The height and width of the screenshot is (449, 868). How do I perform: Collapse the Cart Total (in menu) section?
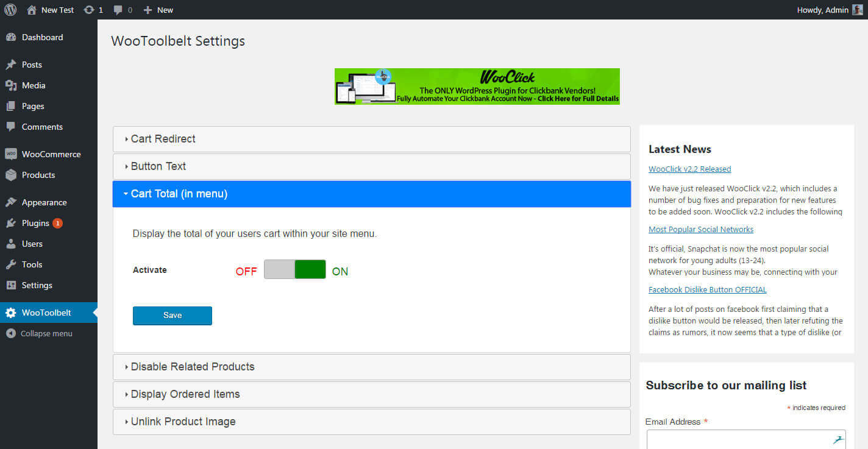pos(372,194)
